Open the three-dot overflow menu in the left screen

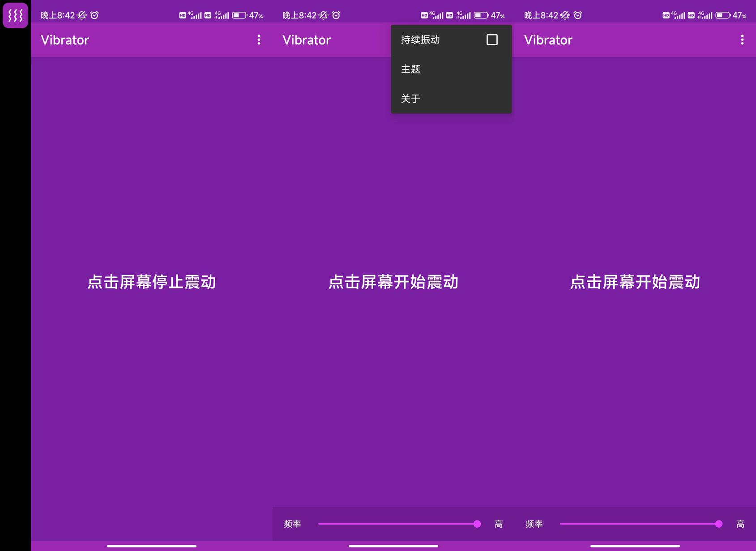tap(259, 40)
